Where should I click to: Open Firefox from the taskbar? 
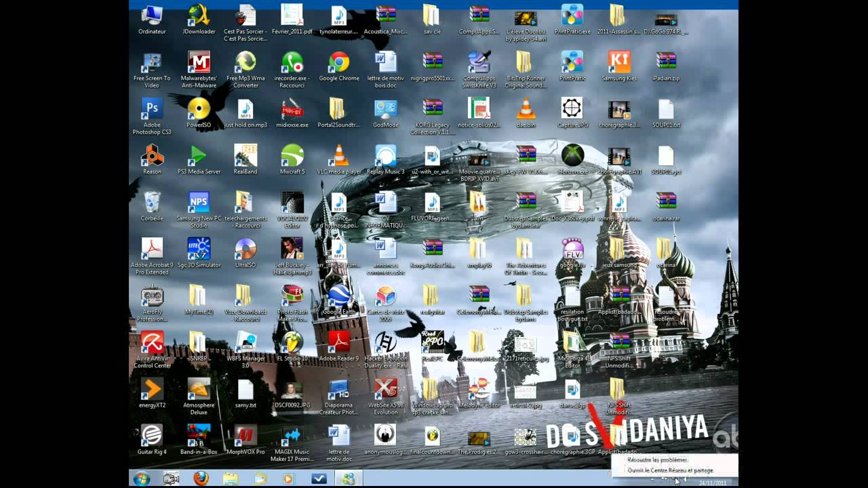(201, 479)
